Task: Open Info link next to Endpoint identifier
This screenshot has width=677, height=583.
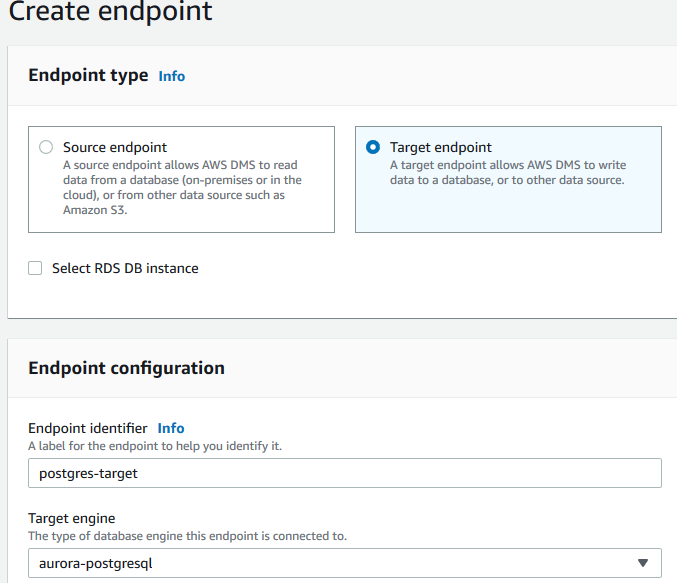Action: coord(171,428)
